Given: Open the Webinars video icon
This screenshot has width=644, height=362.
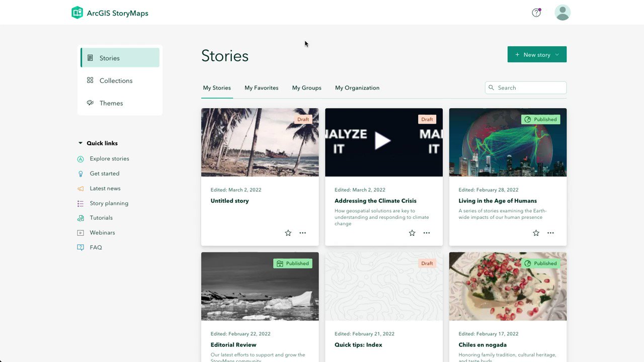Looking at the screenshot, I should coord(80,232).
